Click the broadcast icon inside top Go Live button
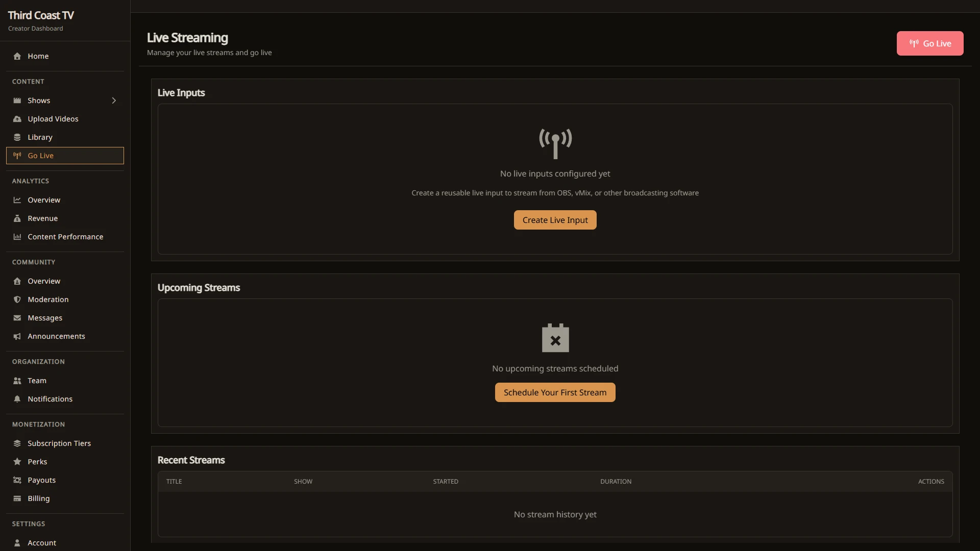 coord(914,43)
